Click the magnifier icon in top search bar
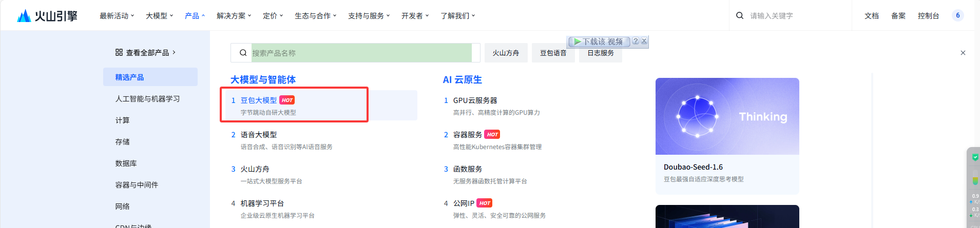The image size is (980, 228). point(740,16)
